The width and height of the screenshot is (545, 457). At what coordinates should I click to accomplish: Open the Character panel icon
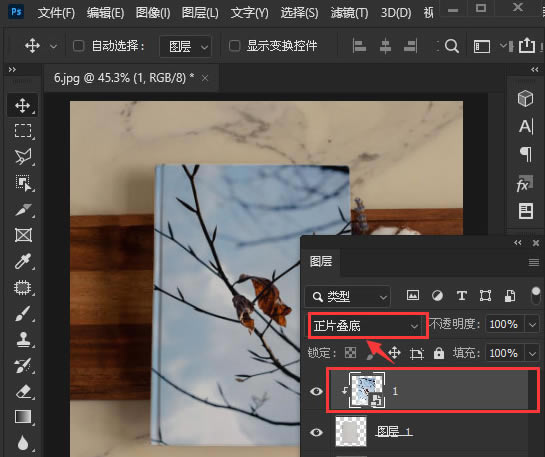point(525,126)
